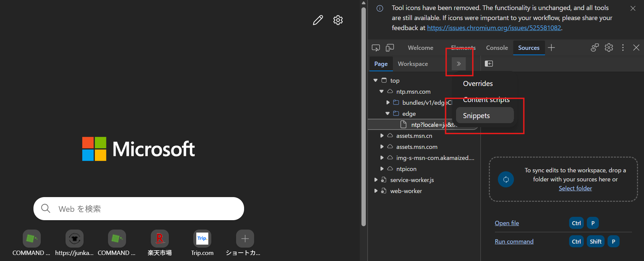This screenshot has width=644, height=261.
Task: Expand img-s-msn-com.akamaized domain node
Action: coord(382,158)
